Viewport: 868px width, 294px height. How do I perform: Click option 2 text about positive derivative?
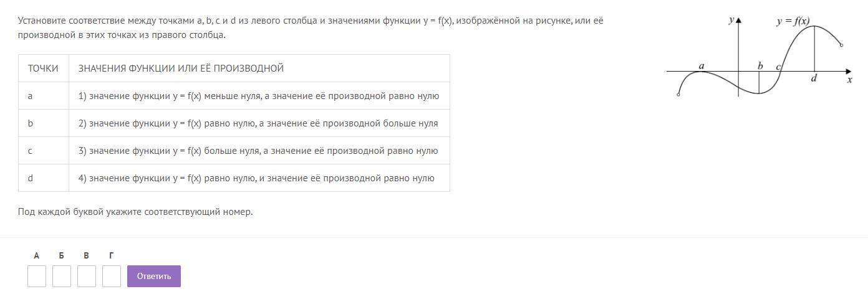pyautogui.click(x=258, y=123)
